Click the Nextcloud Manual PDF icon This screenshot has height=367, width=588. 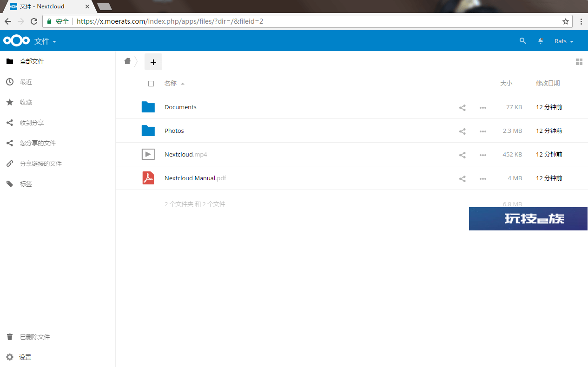point(148,178)
